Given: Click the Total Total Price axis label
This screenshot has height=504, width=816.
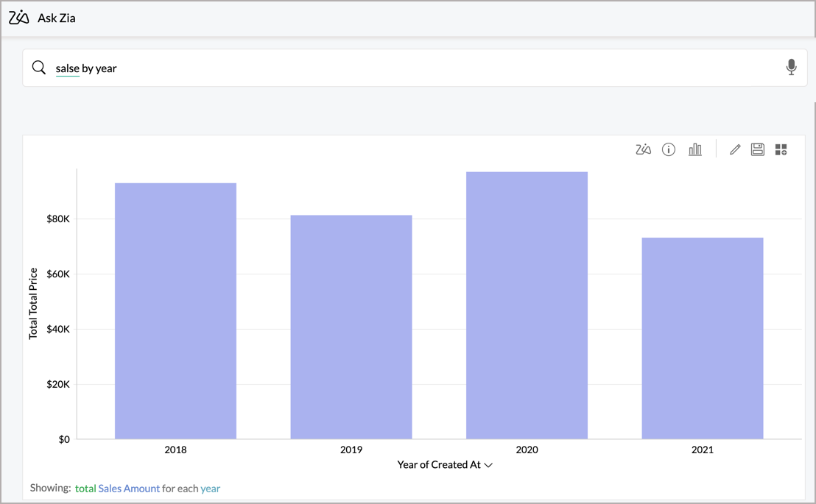Looking at the screenshot, I should [33, 304].
